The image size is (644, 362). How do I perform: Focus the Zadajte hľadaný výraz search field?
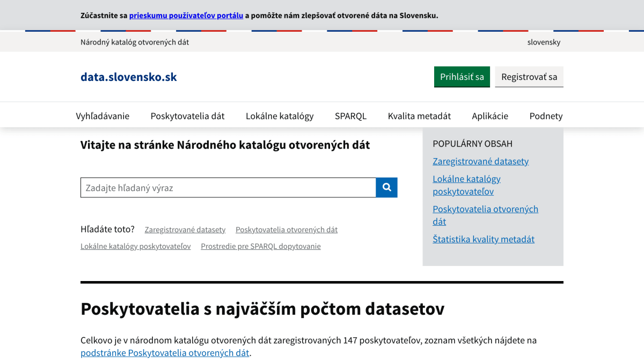click(x=228, y=188)
